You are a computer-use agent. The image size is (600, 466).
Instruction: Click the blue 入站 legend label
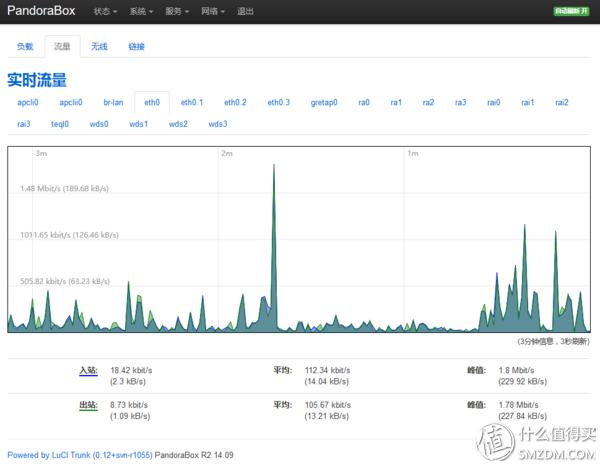pyautogui.click(x=88, y=370)
